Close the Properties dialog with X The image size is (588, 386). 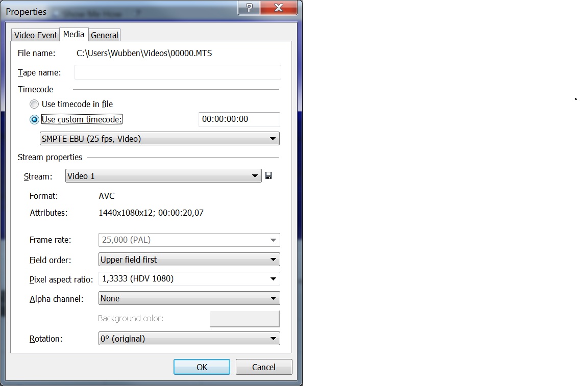pyautogui.click(x=279, y=8)
